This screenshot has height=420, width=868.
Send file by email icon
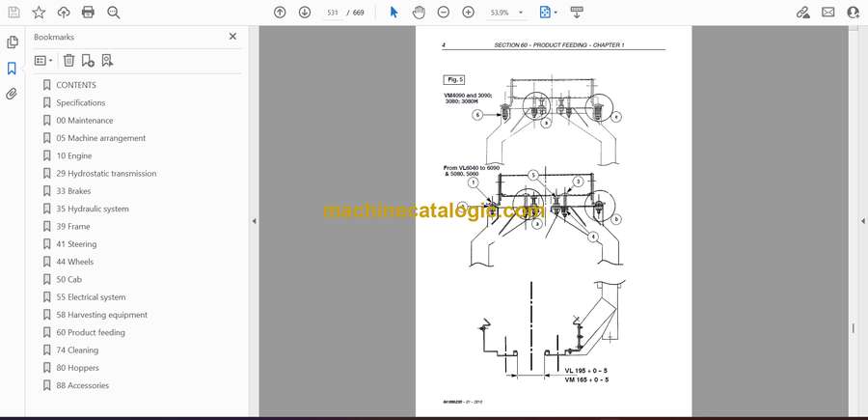828,13
